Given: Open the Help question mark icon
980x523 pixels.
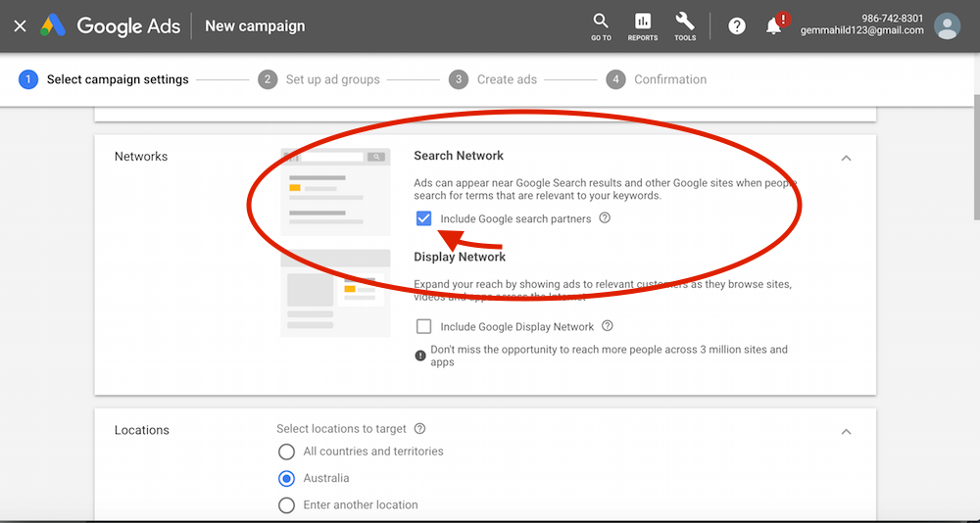Looking at the screenshot, I should tap(737, 26).
